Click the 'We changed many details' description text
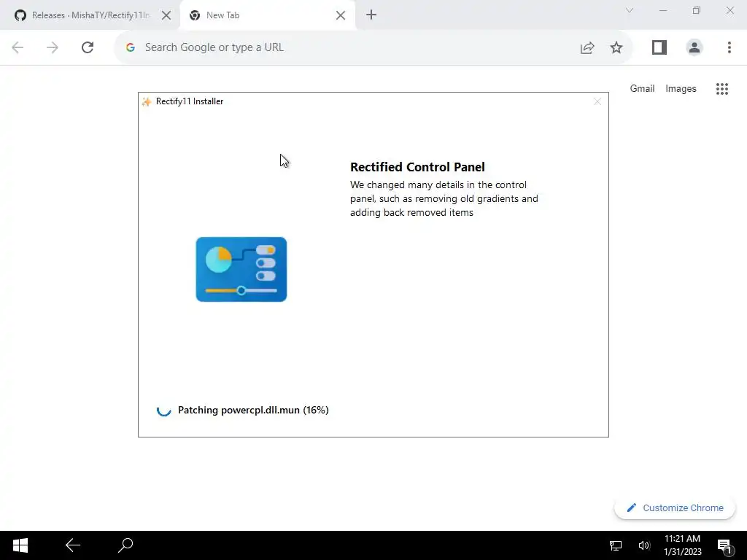Image resolution: width=747 pixels, height=560 pixels. click(444, 198)
